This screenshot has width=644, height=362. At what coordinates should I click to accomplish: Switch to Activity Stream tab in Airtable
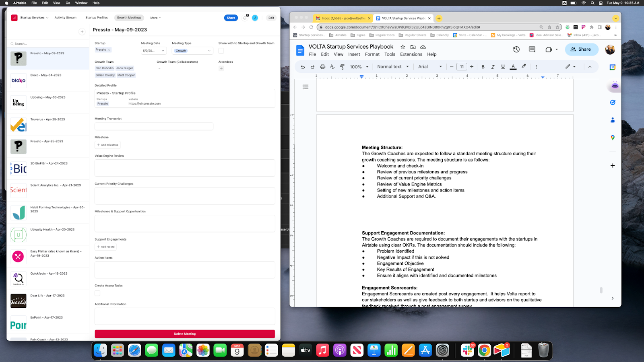(x=65, y=18)
